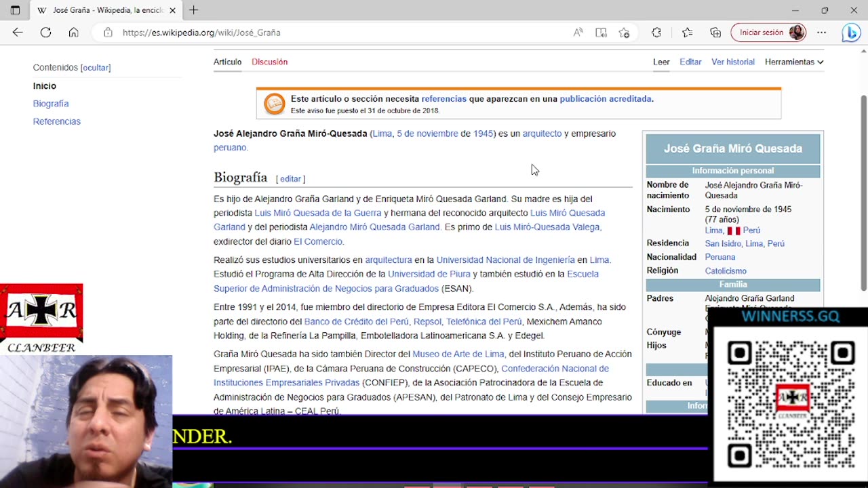Click the page vertical scrollbar
This screenshot has width=868, height=488.
click(x=863, y=193)
